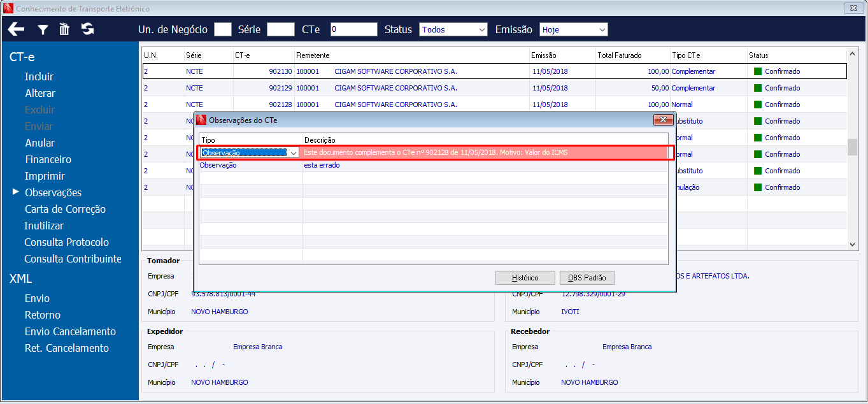
Task: Close the Observações do CTe dialog
Action: (x=664, y=120)
